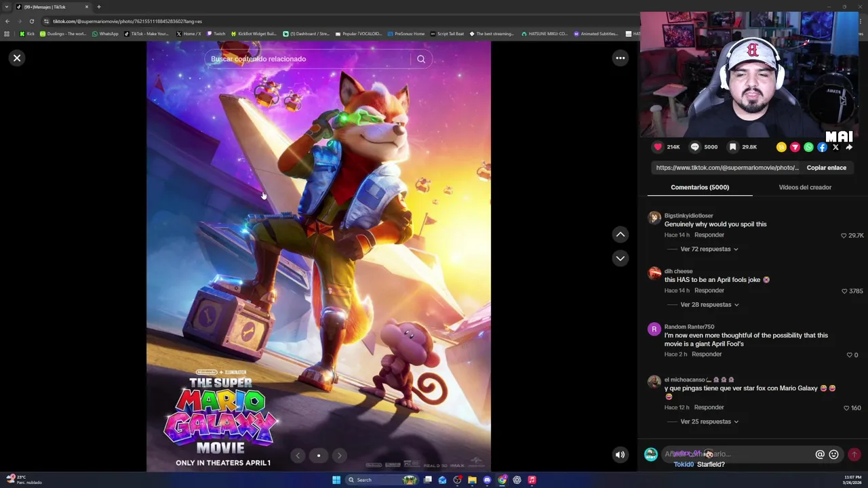This screenshot has height=488, width=868.
Task: Open more share options arrow
Action: coord(849,147)
